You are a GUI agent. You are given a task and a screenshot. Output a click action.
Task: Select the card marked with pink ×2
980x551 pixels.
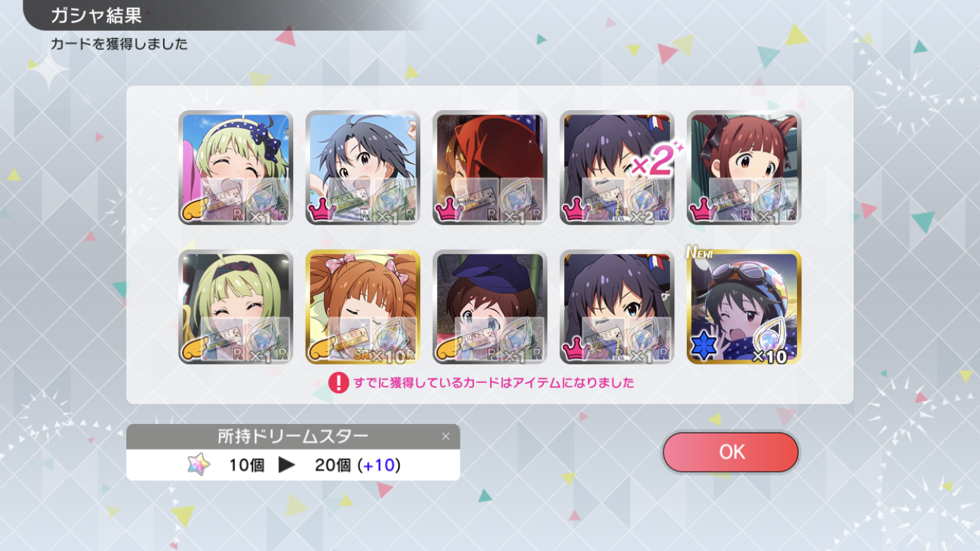(x=617, y=168)
